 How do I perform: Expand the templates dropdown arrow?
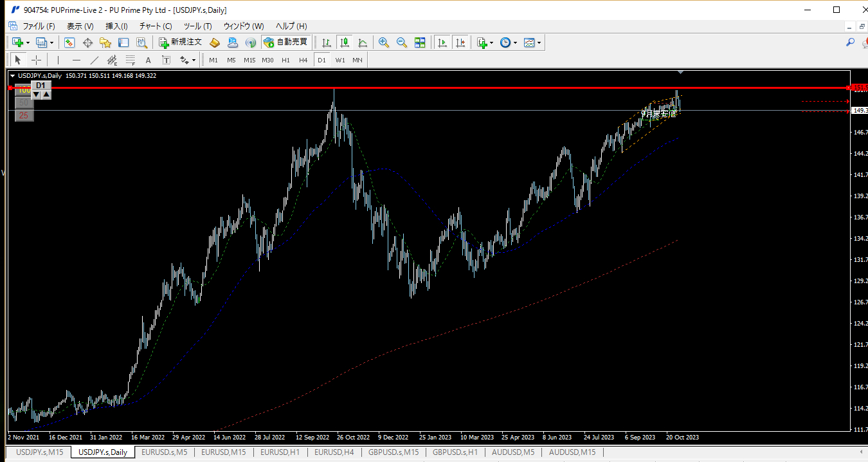tap(539, 43)
